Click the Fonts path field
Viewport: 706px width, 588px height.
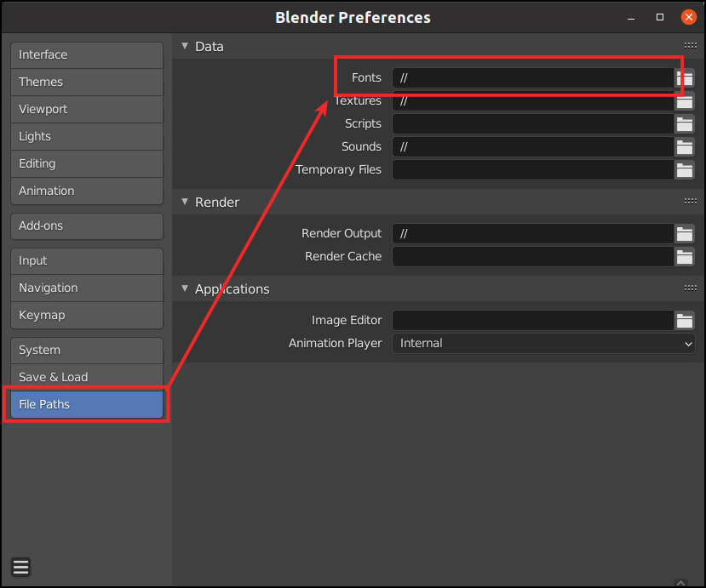click(533, 77)
